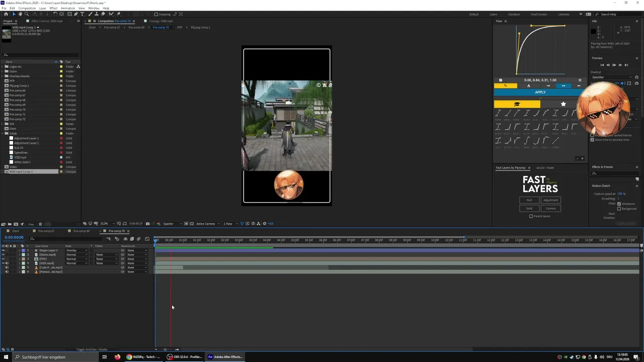Select the Eraser tool
The image size is (644, 362).
(103, 14)
